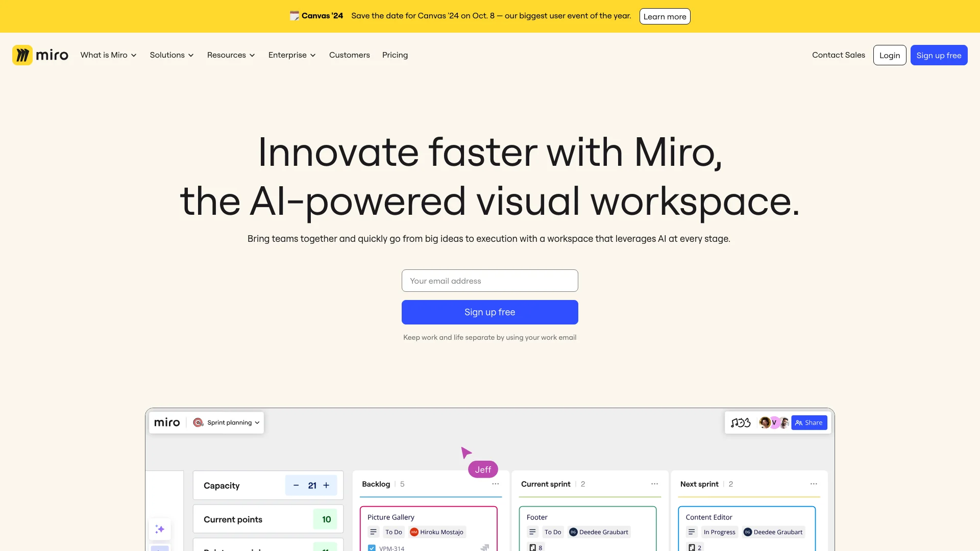The width and height of the screenshot is (980, 551).
Task: Toggle the VPM-314 checkbox on Picture Gallery card
Action: [372, 548]
